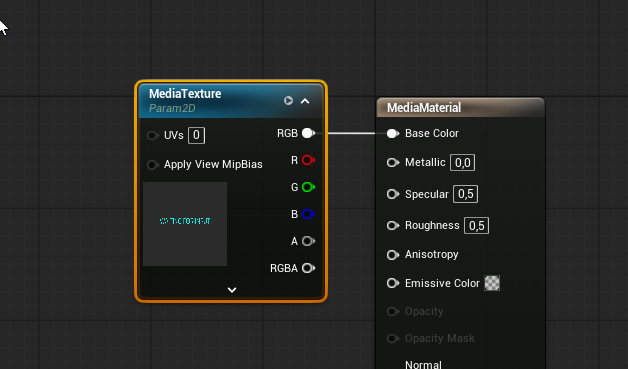Click the A alpha output pin
The width and height of the screenshot is (628, 369).
coord(308,241)
